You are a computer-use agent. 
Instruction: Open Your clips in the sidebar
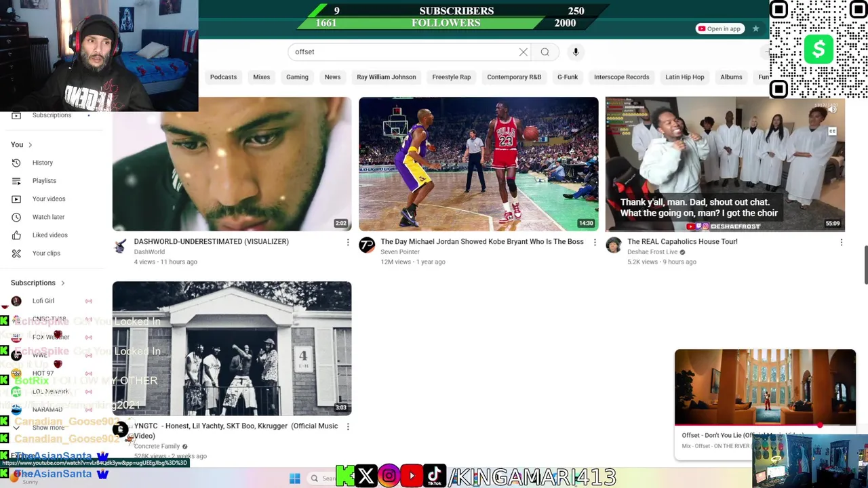point(46,253)
